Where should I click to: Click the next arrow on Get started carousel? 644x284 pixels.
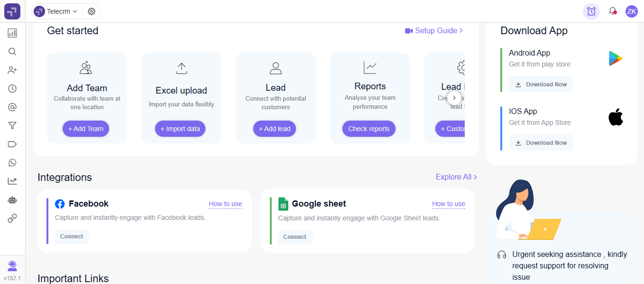[454, 97]
